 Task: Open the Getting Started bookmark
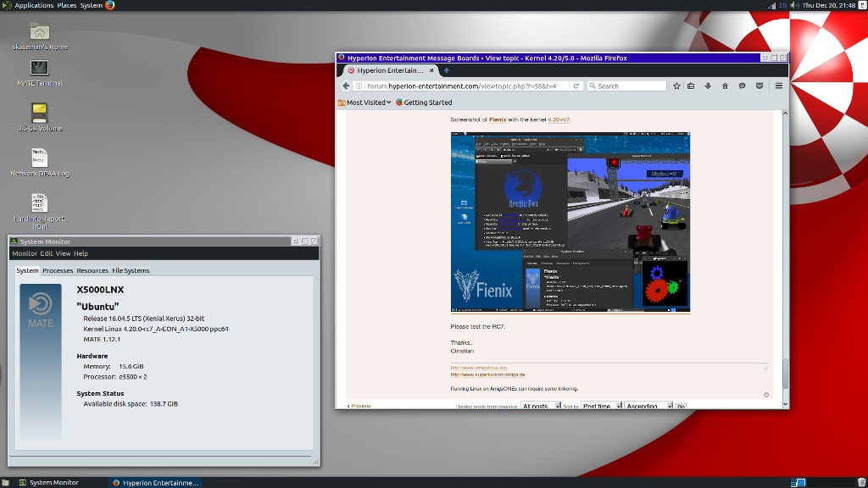click(424, 103)
